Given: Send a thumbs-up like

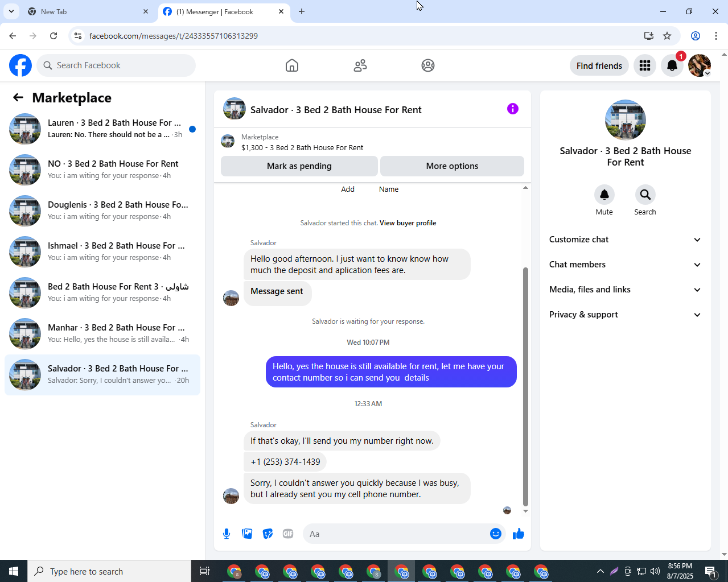Looking at the screenshot, I should (x=519, y=534).
